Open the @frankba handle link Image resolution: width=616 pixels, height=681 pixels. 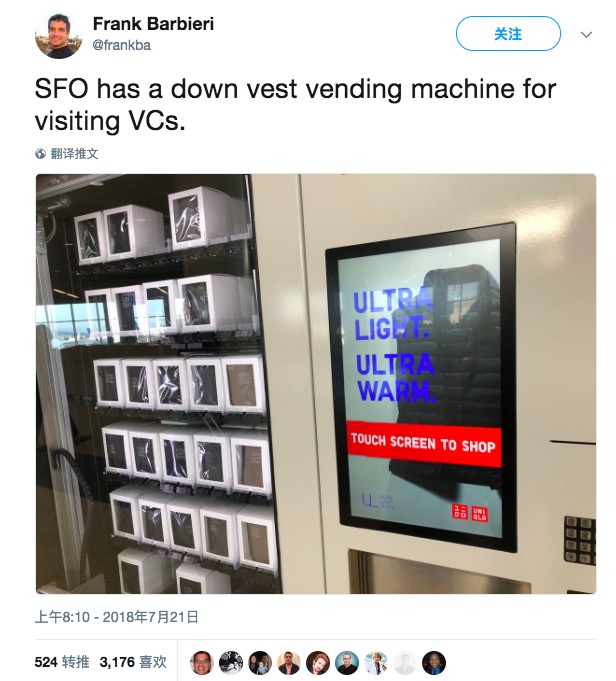tap(122, 45)
